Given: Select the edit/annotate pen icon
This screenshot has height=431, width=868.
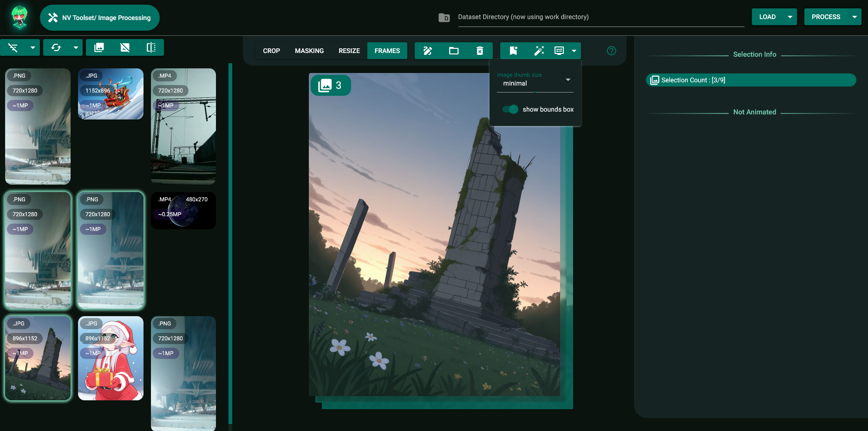Looking at the screenshot, I should click(x=427, y=51).
